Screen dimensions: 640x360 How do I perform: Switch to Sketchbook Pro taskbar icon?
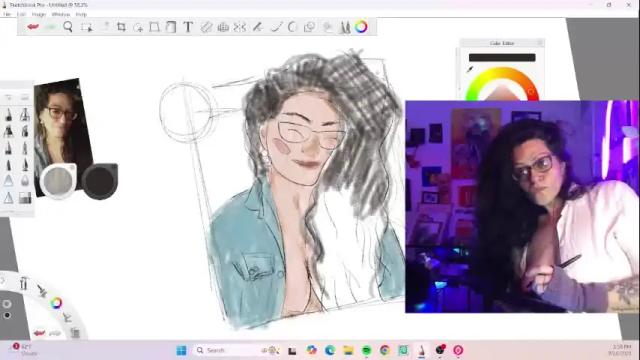click(x=421, y=350)
